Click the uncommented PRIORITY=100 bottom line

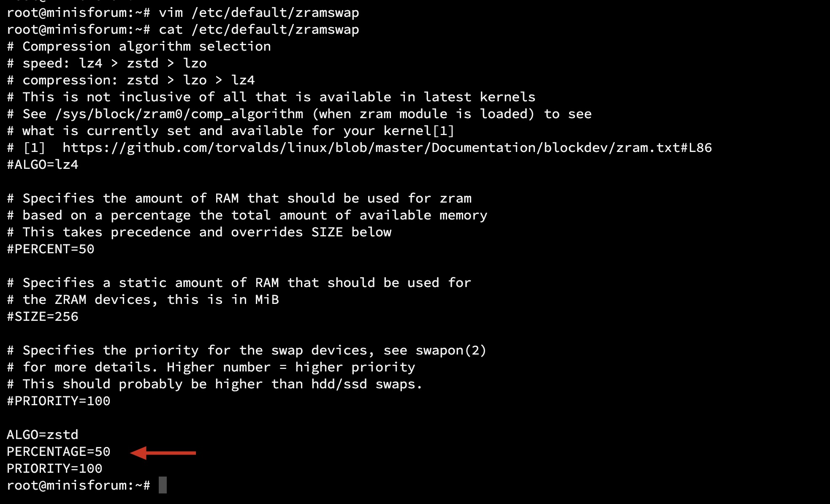coord(54,468)
